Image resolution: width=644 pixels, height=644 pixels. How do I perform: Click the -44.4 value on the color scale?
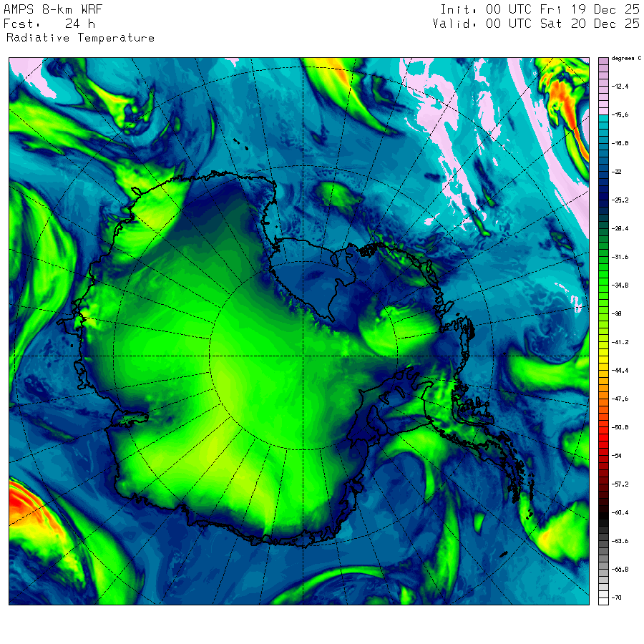pos(620,371)
